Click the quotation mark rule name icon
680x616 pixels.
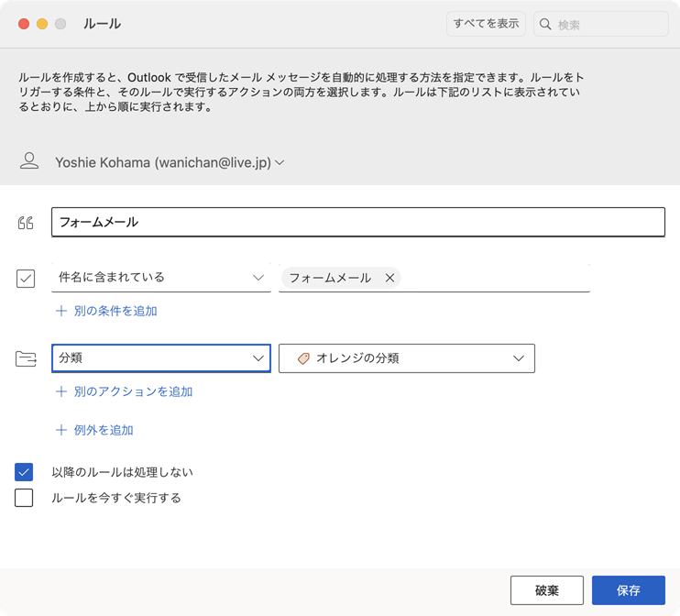[26, 223]
